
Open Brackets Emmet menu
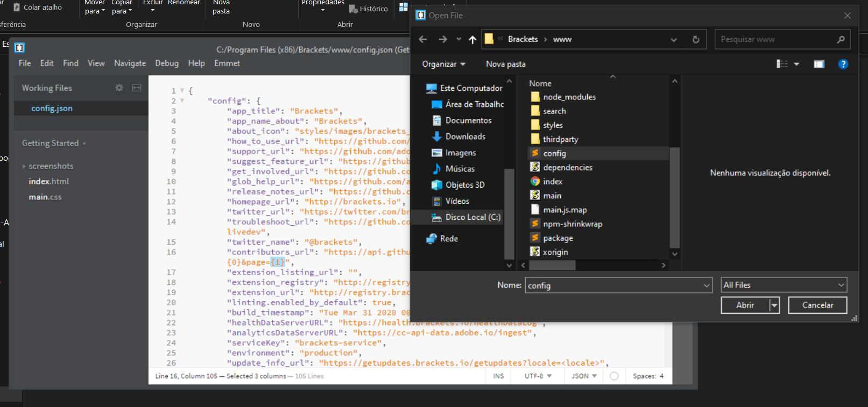point(227,63)
